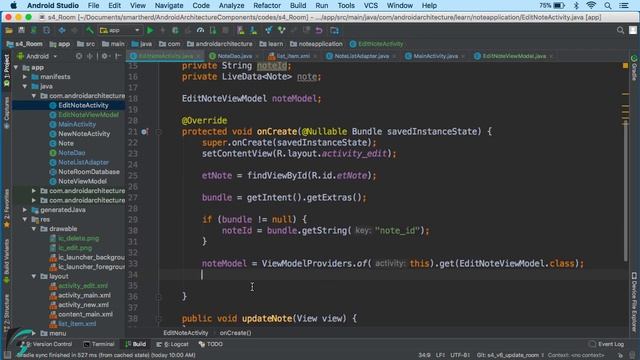Click the Project panel hide icon
Screen dimensions: 640x360
pos(118,56)
